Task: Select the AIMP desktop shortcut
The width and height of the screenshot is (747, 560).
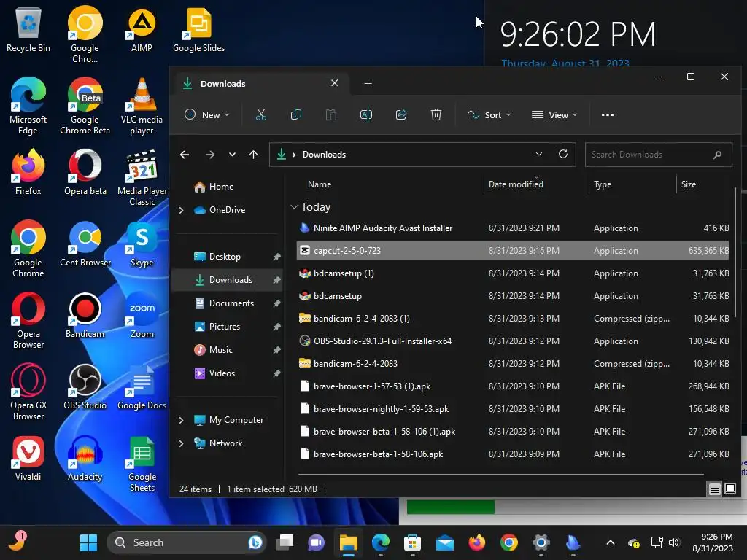Action: click(x=142, y=29)
